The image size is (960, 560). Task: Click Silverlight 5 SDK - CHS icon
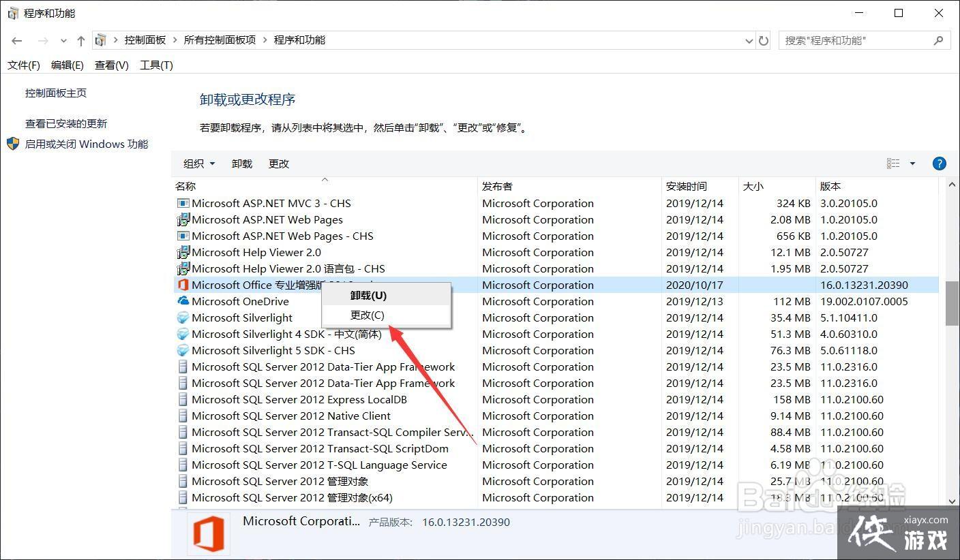pos(183,350)
